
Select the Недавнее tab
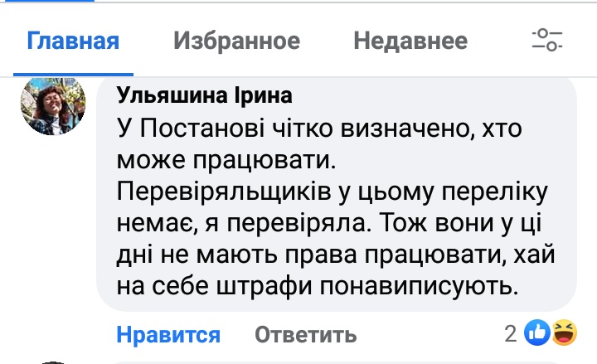(x=410, y=41)
